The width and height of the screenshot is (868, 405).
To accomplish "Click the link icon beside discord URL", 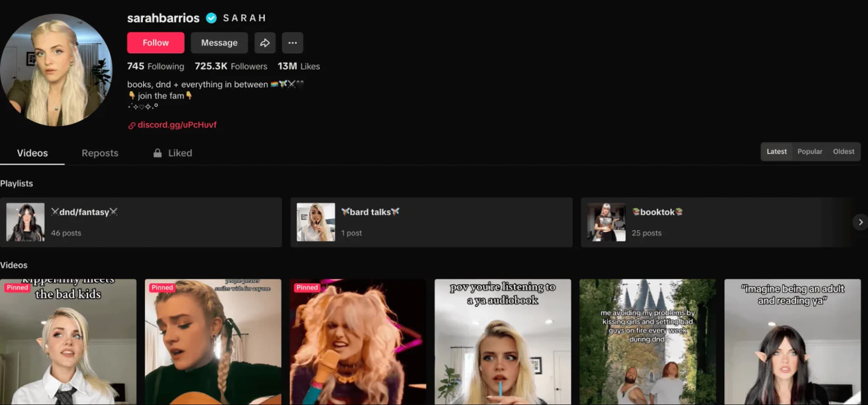I will 132,125.
